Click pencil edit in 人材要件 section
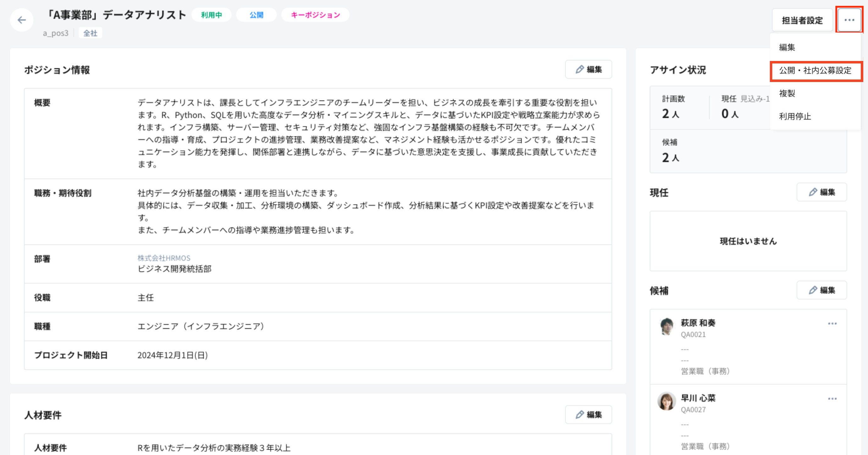868x455 pixels. (x=588, y=414)
